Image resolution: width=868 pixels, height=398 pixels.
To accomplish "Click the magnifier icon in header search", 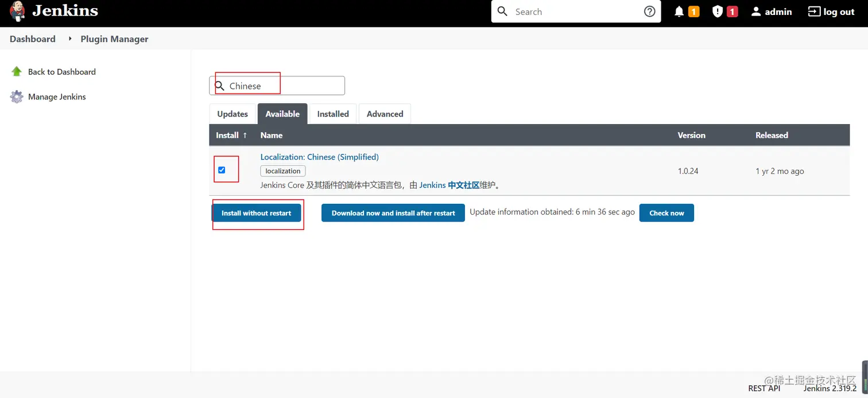I will [x=502, y=11].
